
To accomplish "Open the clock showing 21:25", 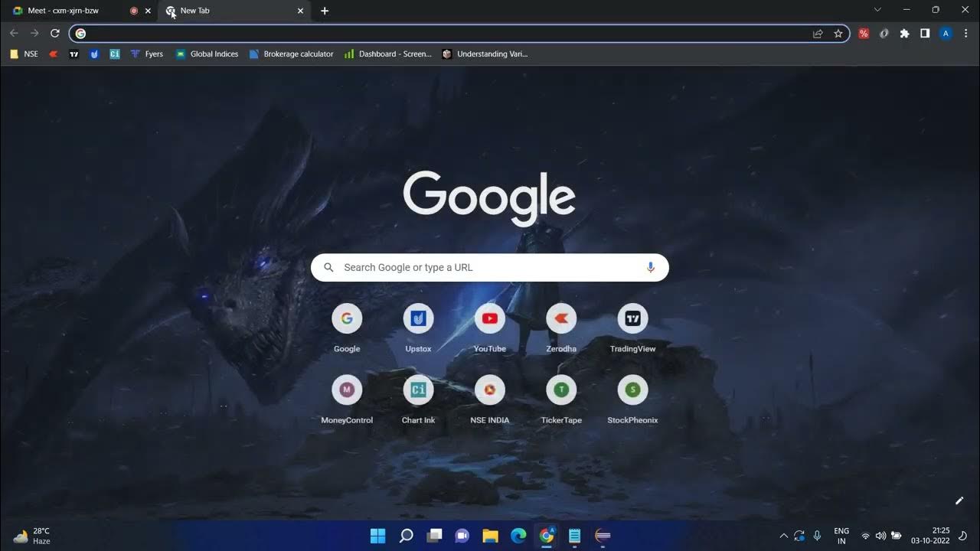I will (930, 536).
